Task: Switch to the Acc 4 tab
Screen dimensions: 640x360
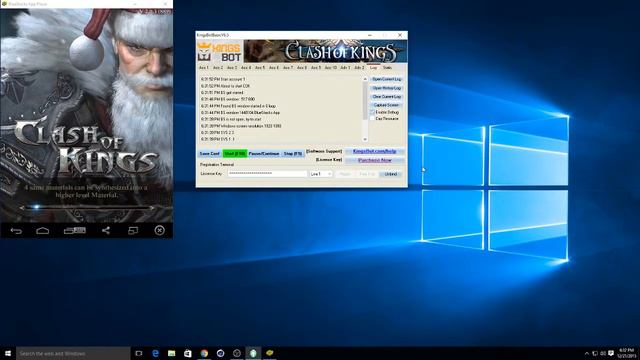Action: click(246, 67)
